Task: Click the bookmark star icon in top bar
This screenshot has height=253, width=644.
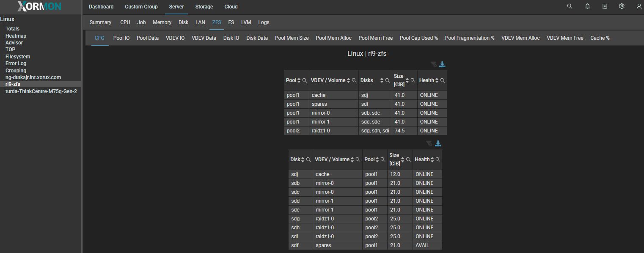Action: [x=605, y=6]
